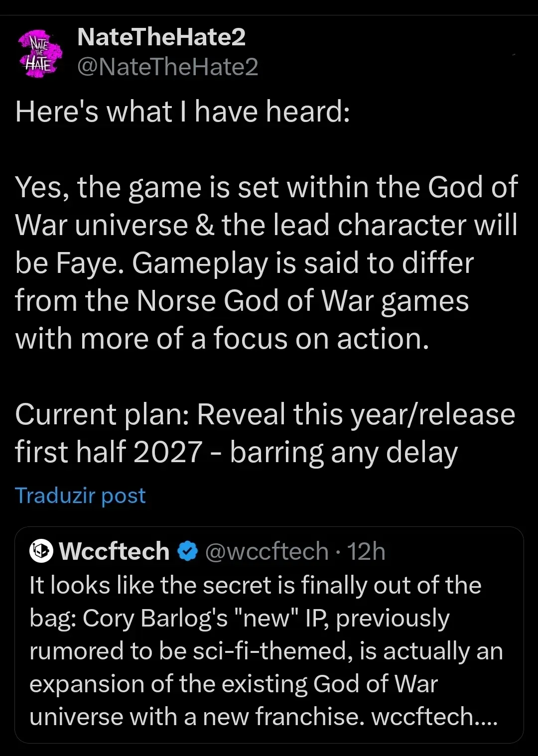Translate the post via Traduzir post

(x=80, y=496)
